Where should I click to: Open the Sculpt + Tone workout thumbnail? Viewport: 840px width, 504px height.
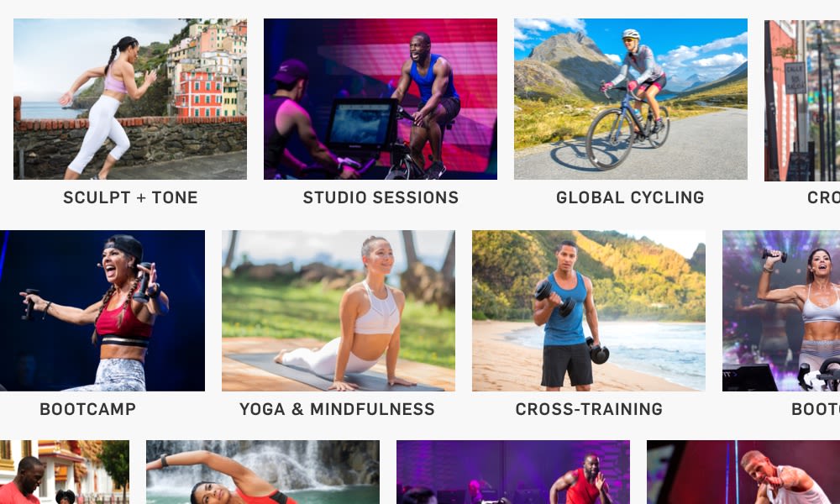pyautogui.click(x=130, y=99)
